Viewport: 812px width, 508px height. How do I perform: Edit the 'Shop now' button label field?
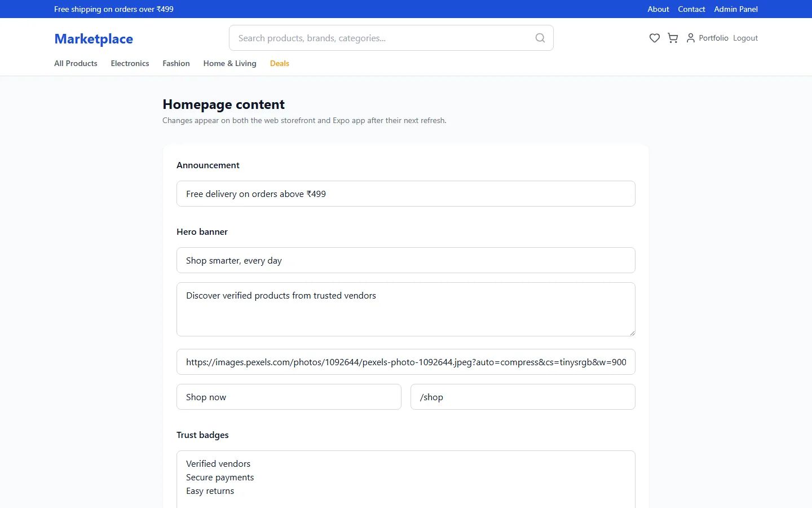click(x=289, y=397)
